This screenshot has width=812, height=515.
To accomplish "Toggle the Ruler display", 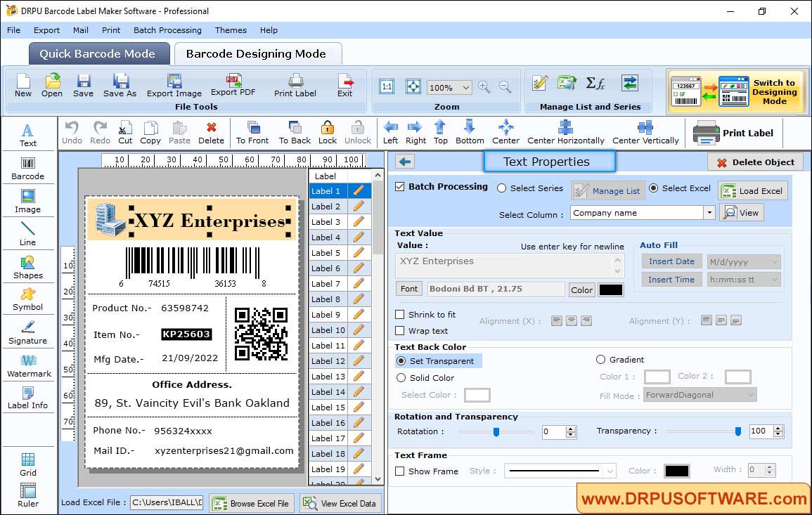I will (x=28, y=495).
